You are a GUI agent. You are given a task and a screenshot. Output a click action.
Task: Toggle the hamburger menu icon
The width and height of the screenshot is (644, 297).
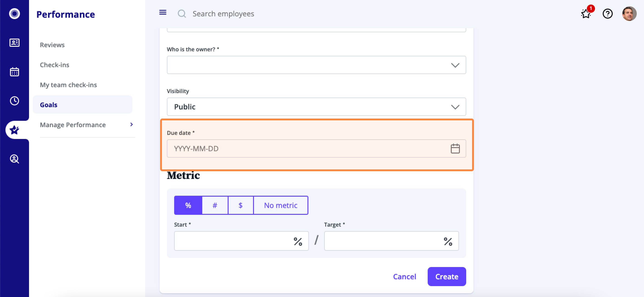163,12
